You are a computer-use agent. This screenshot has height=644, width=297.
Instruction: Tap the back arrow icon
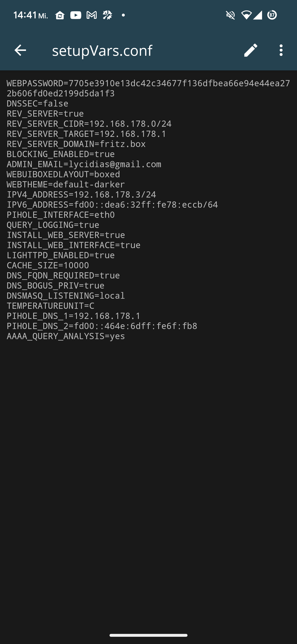[x=20, y=50]
